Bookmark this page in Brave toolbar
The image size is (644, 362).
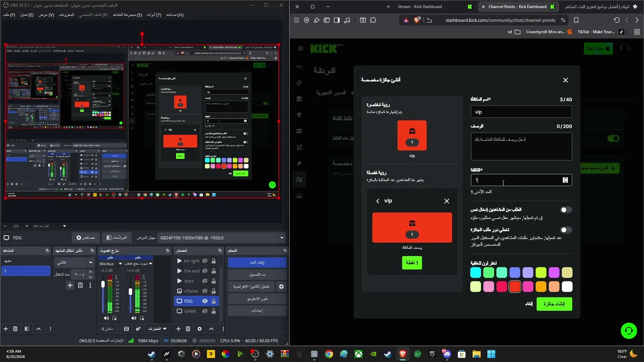point(576,20)
